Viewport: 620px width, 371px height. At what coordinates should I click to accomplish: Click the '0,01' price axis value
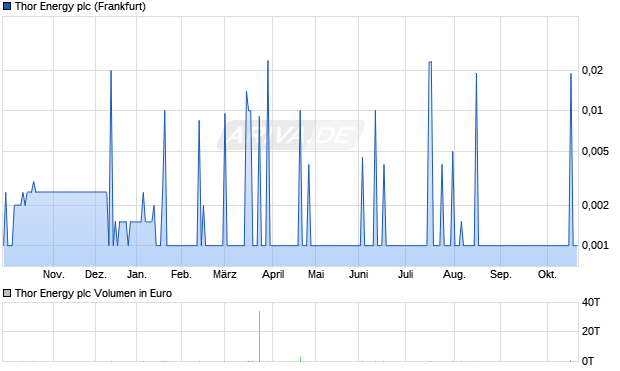point(592,110)
